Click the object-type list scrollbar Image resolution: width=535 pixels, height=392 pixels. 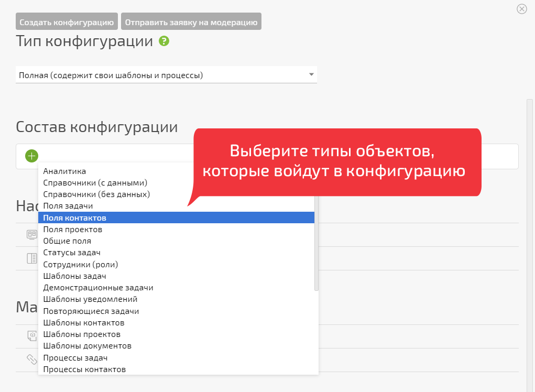(x=316, y=244)
